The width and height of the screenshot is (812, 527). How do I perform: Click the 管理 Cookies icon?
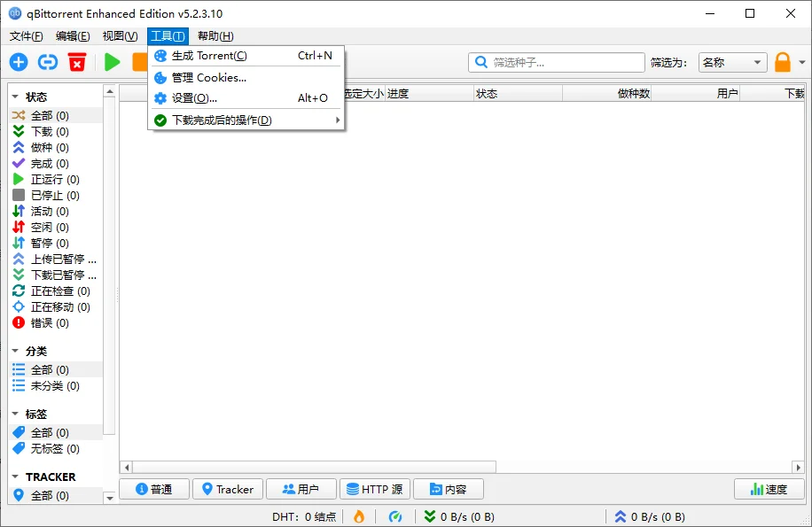tap(160, 78)
